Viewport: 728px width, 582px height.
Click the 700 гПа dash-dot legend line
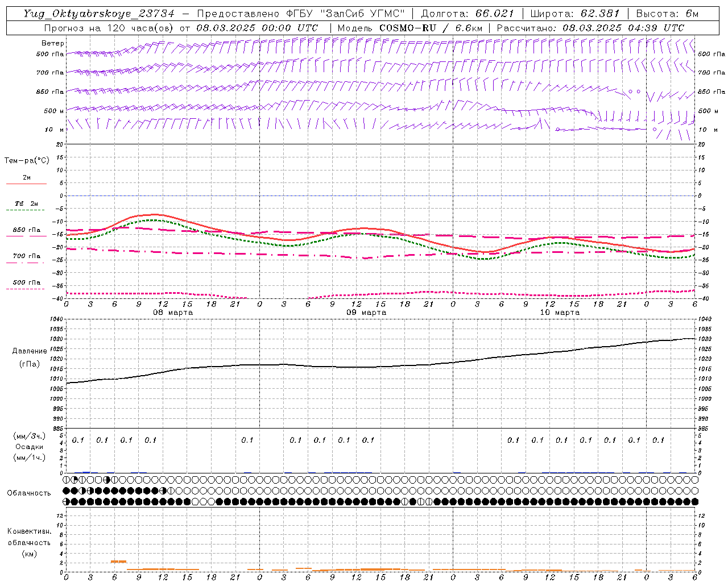(x=25, y=263)
